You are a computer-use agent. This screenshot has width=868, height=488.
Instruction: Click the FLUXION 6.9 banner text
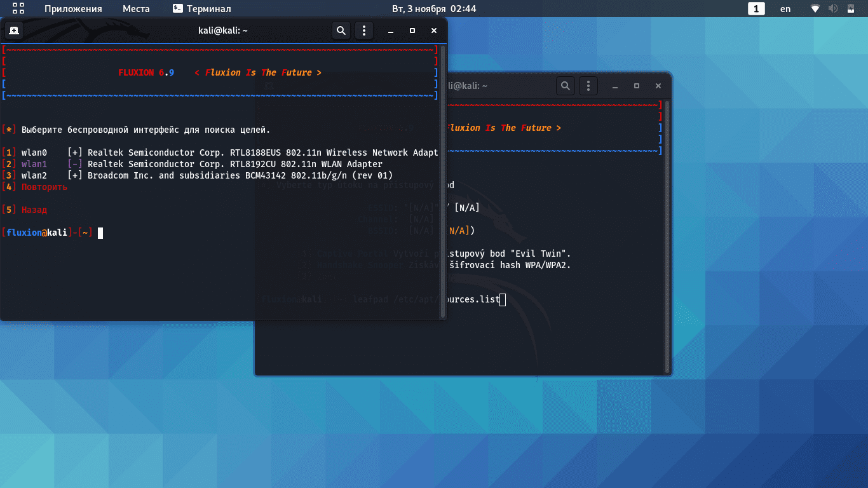coord(146,72)
